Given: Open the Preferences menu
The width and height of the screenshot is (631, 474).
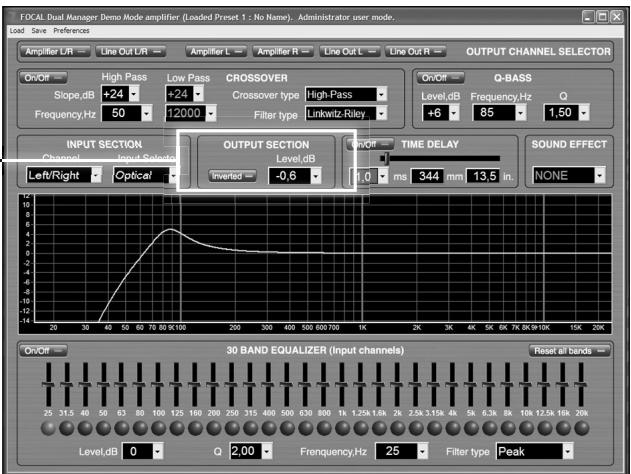Looking at the screenshot, I should 71,31.
